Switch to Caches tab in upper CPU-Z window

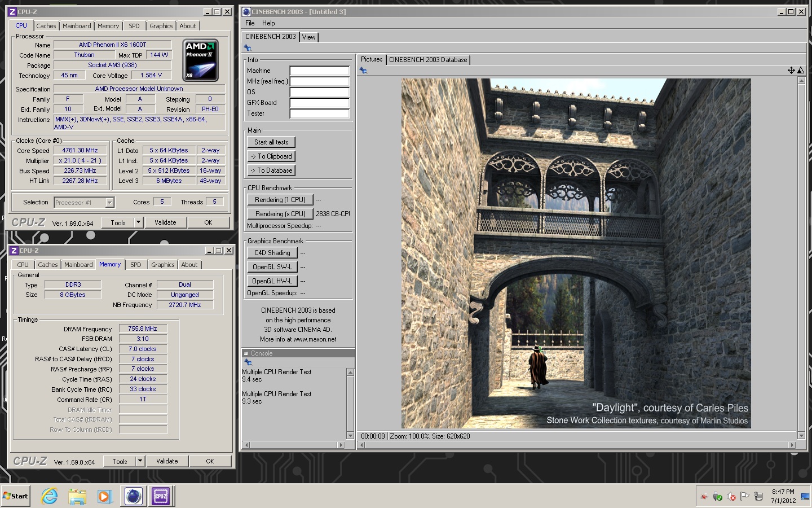point(46,26)
